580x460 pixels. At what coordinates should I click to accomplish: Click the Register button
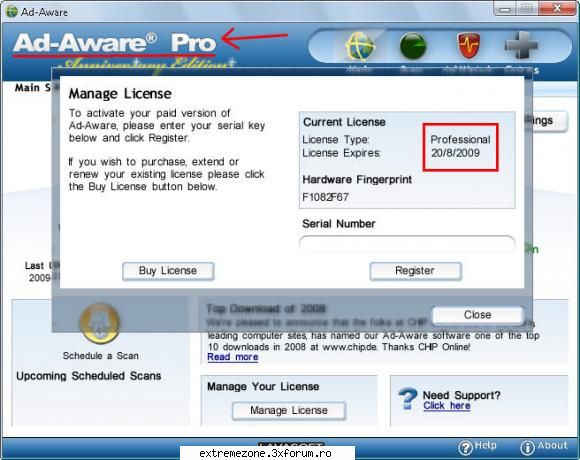pos(415,271)
